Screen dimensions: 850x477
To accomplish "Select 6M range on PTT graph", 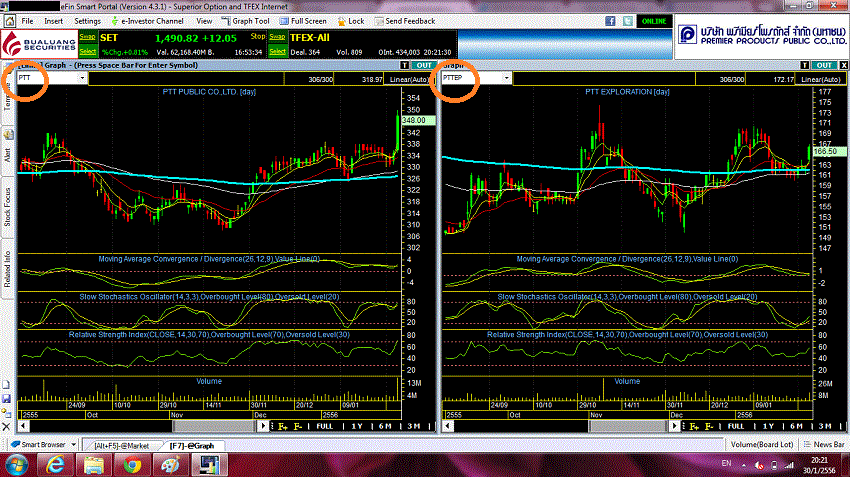I will point(385,427).
